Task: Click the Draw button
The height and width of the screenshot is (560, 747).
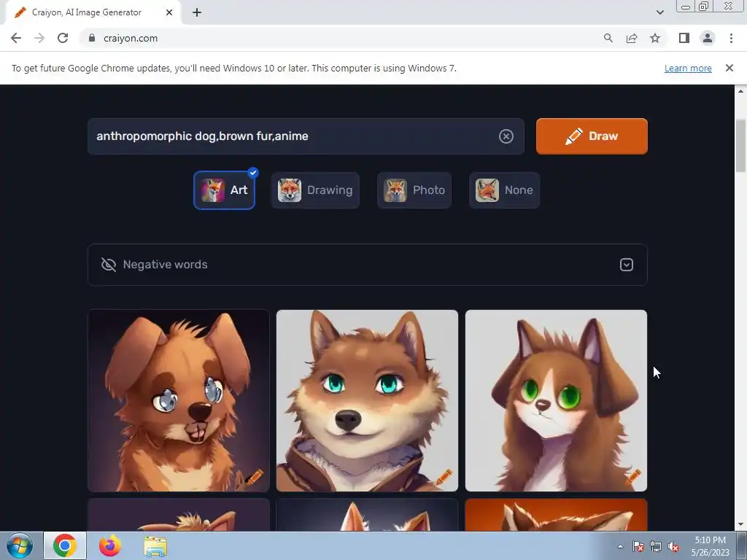Action: pos(591,136)
